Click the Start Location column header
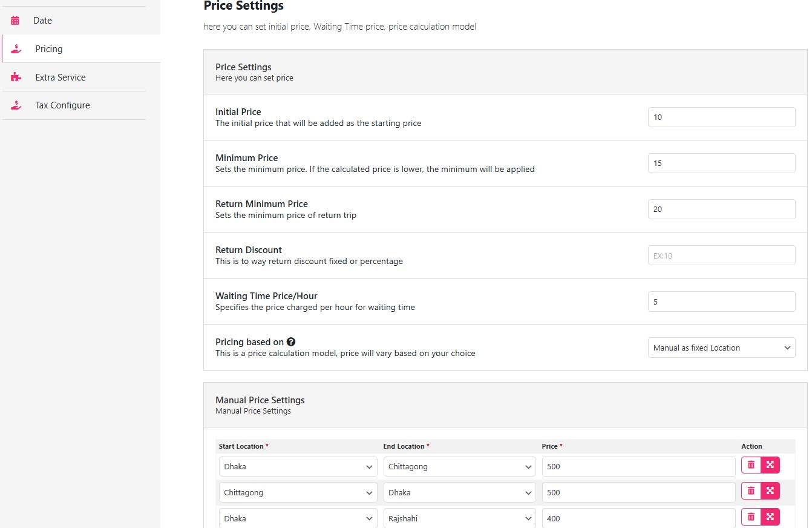 243,446
